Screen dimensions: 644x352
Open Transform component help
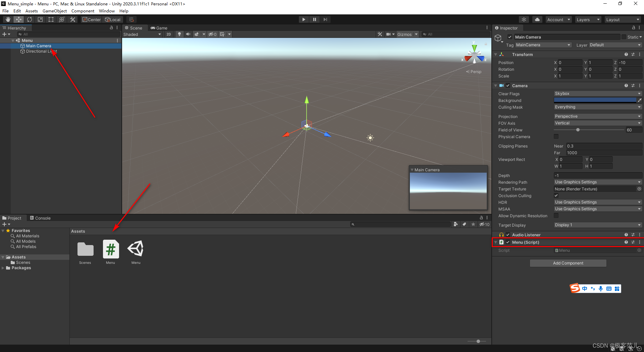626,54
